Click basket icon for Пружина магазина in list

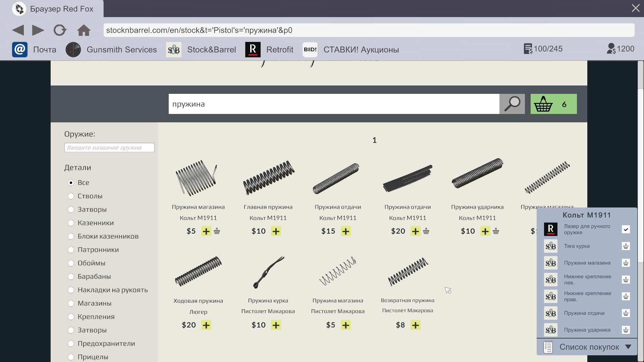[x=626, y=263]
